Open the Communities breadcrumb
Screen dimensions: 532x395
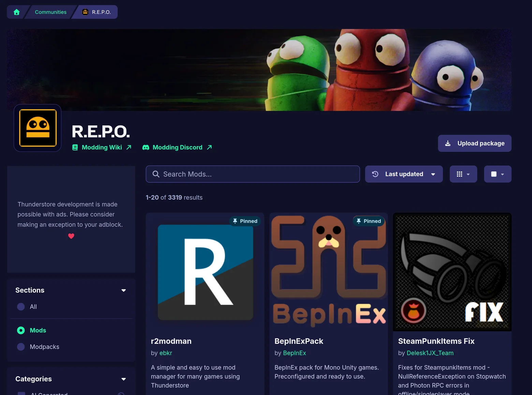click(x=50, y=12)
